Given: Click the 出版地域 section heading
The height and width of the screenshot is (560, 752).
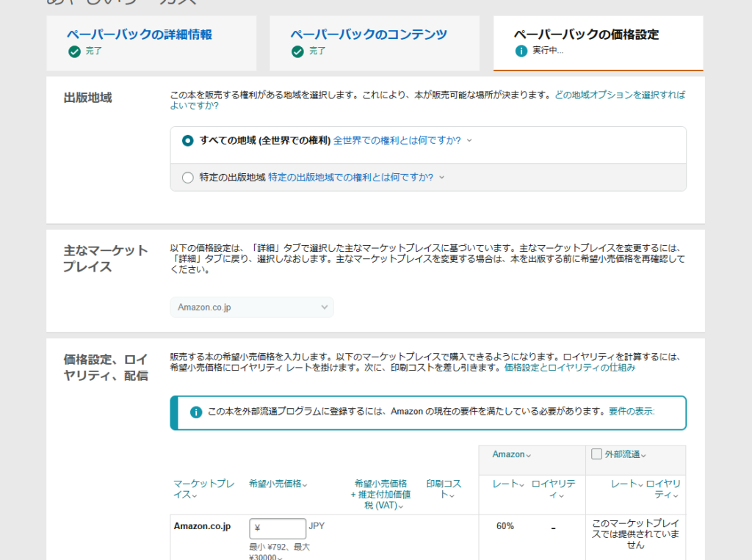Looking at the screenshot, I should (88, 98).
